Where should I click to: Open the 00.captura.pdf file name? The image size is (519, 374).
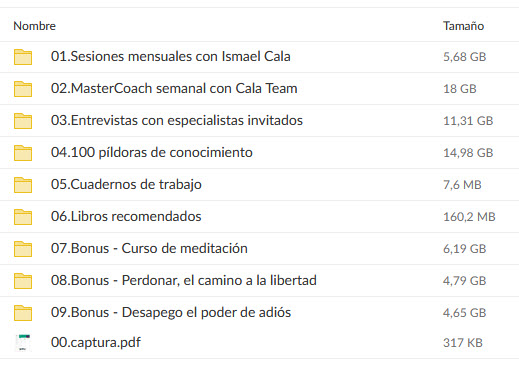point(96,343)
